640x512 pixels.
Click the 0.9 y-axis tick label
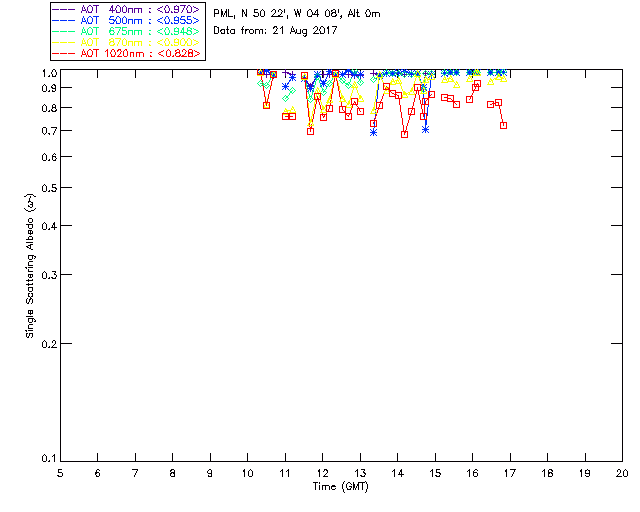(49, 88)
